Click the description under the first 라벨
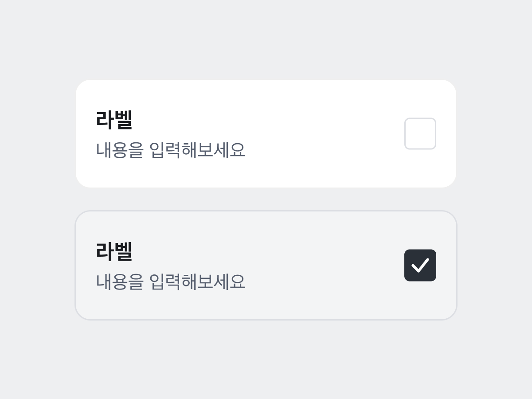The image size is (532, 399). (170, 150)
